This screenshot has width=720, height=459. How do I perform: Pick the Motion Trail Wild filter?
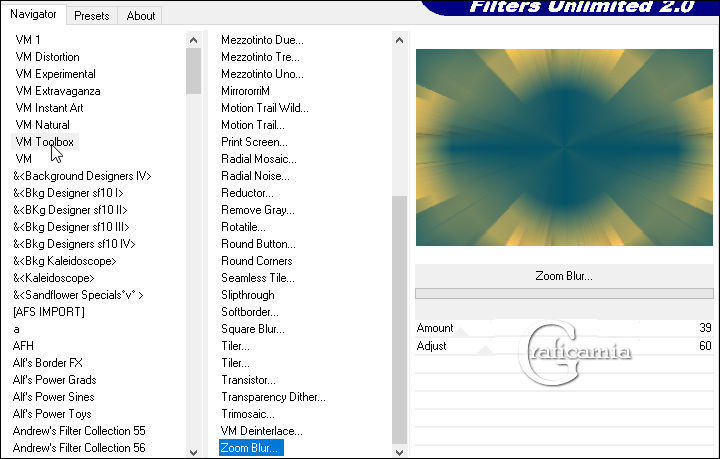pos(264,108)
